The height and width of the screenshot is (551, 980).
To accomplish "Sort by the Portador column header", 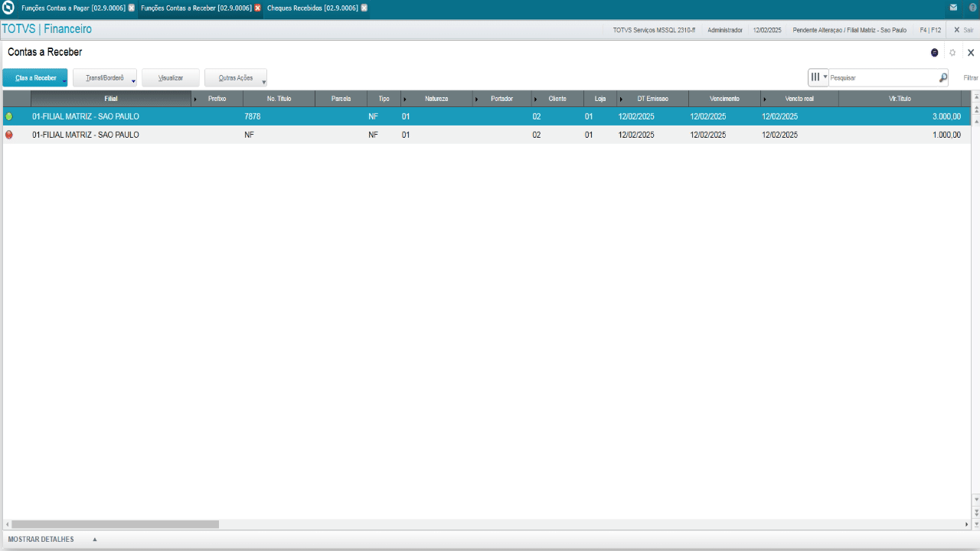I will [x=501, y=99].
